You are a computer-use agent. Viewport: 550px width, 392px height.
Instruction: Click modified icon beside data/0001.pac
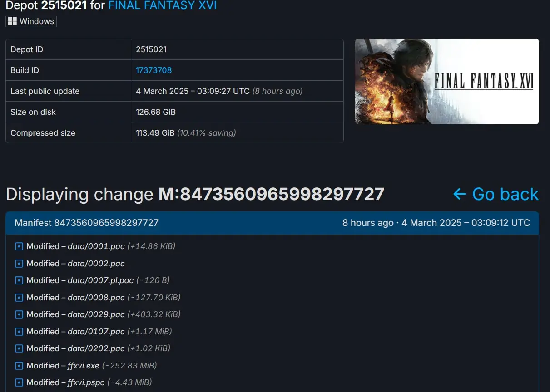(x=19, y=246)
